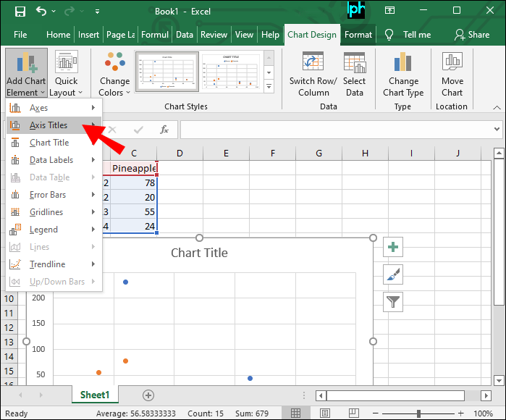
Task: Open Change Chart Type dialog
Action: coord(403,75)
